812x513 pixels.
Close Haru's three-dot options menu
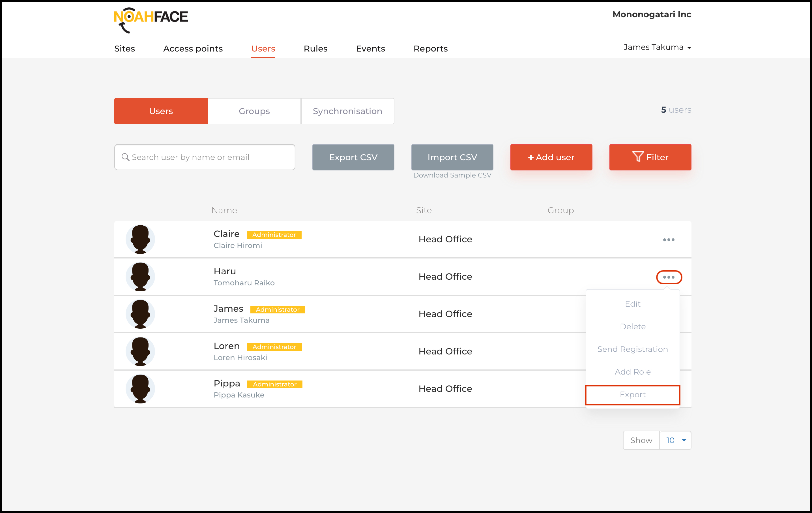pyautogui.click(x=669, y=277)
